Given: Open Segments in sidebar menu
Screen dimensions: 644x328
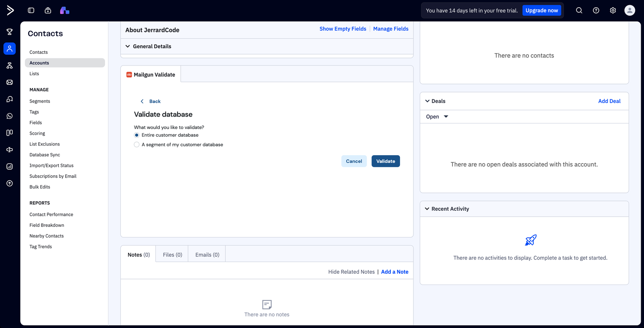Looking at the screenshot, I should pyautogui.click(x=40, y=101).
